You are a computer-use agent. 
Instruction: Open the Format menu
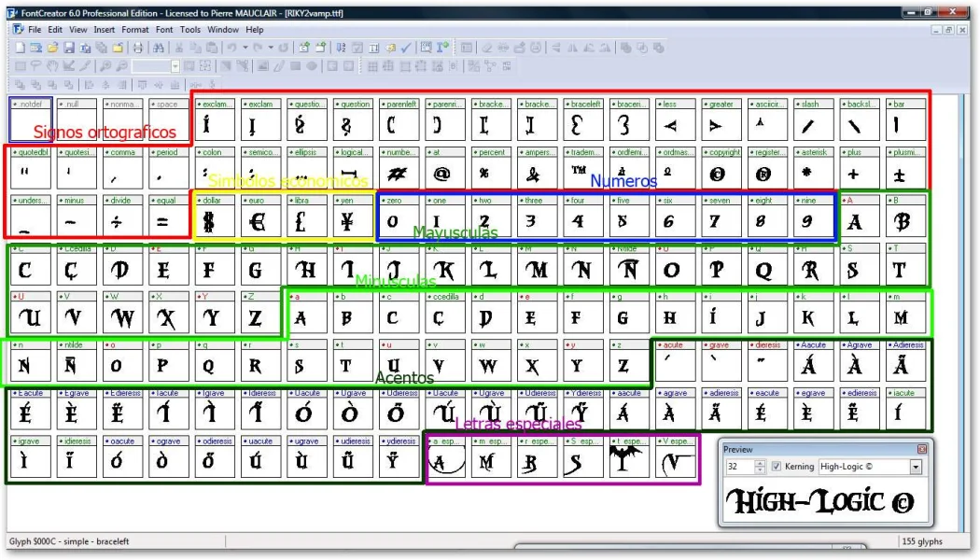click(x=135, y=29)
